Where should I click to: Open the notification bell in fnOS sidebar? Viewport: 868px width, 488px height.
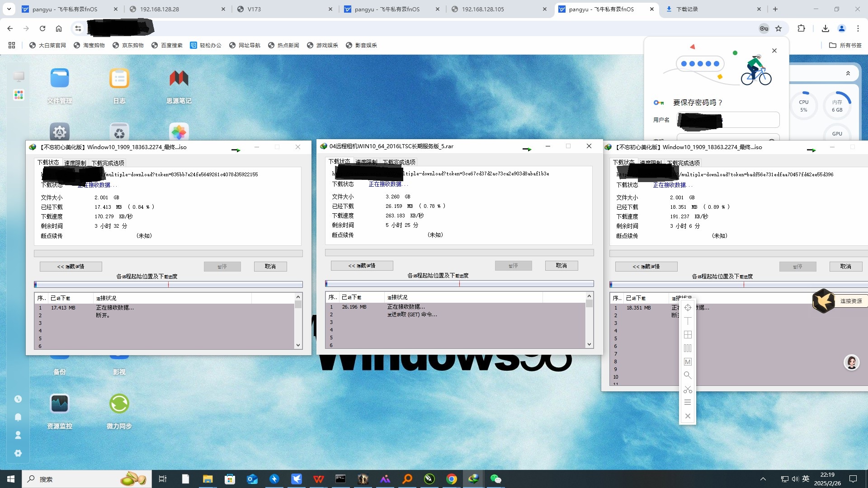tap(18, 417)
